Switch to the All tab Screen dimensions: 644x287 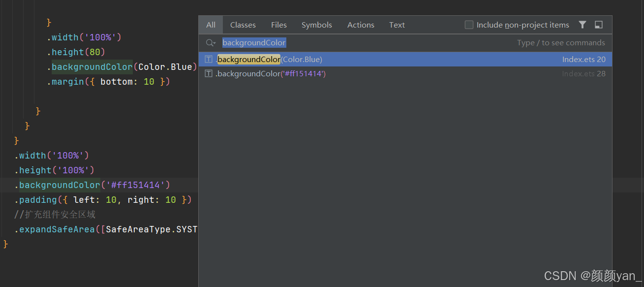coord(211,25)
